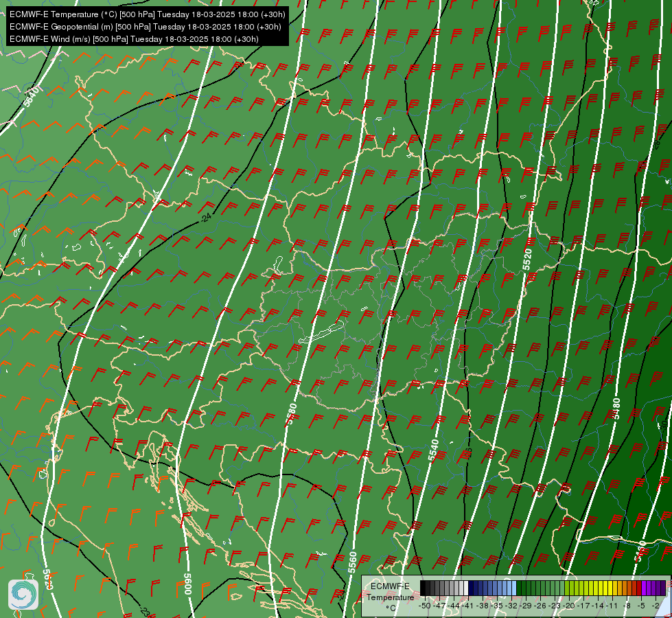Image resolution: width=672 pixels, height=618 pixels.
Task: Click the -26 legend tick label
Action: pos(540,606)
